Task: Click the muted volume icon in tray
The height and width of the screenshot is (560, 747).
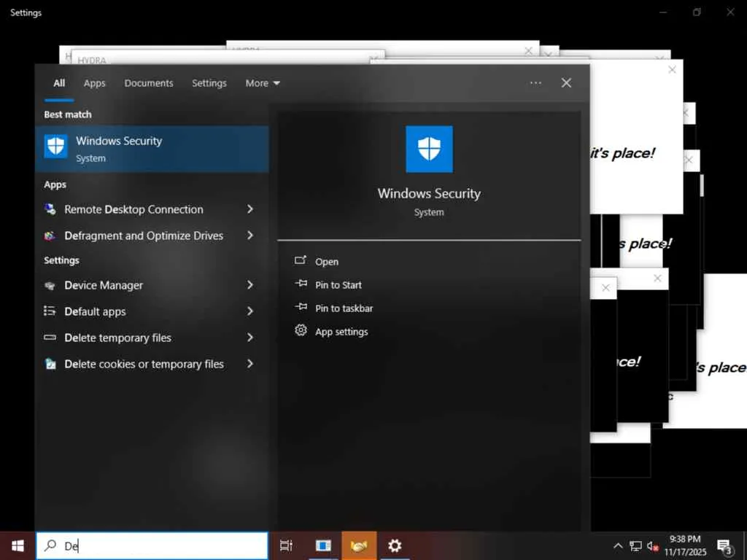Action: [x=653, y=545]
